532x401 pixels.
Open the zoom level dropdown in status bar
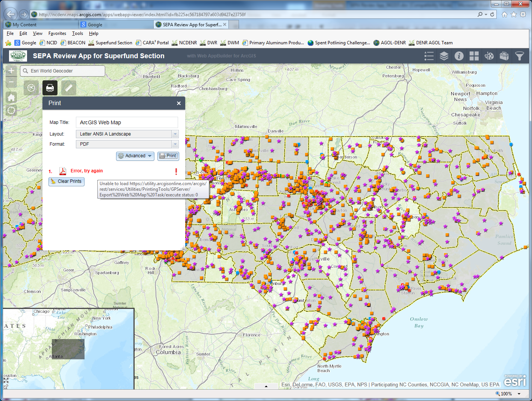519,394
